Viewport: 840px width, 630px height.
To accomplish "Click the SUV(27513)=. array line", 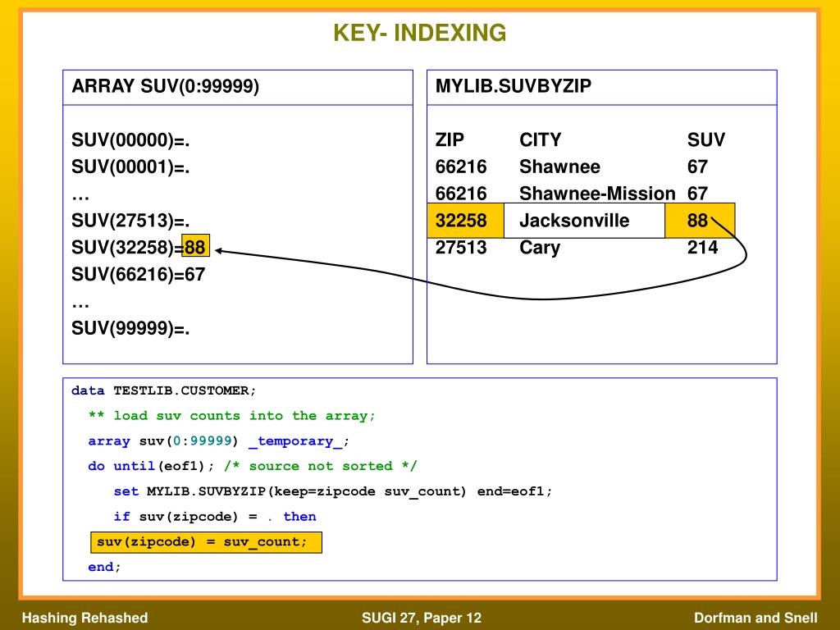I will point(130,221).
